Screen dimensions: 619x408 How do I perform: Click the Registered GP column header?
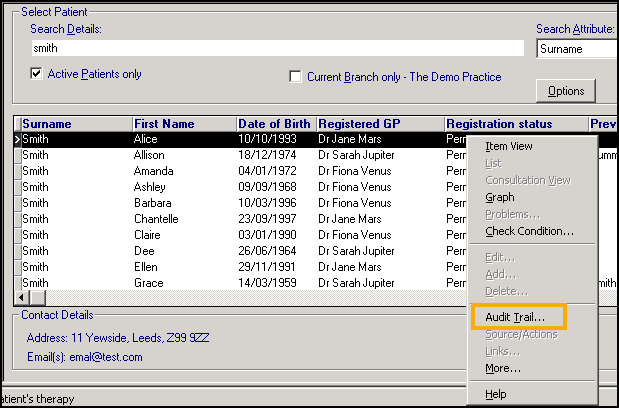click(x=379, y=124)
